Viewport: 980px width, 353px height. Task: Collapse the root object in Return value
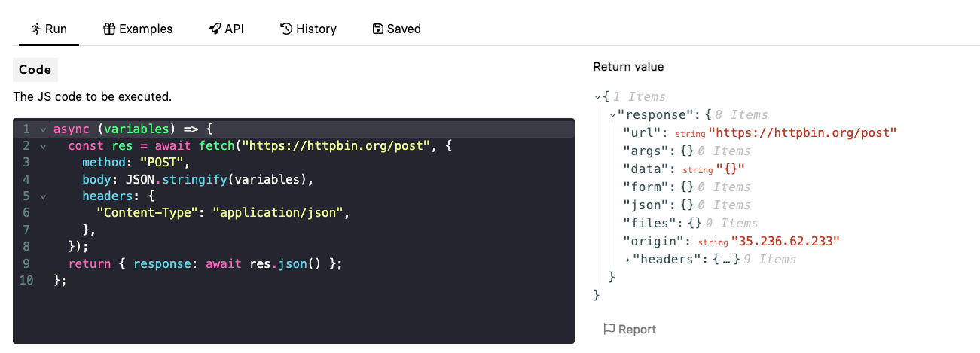click(x=597, y=97)
